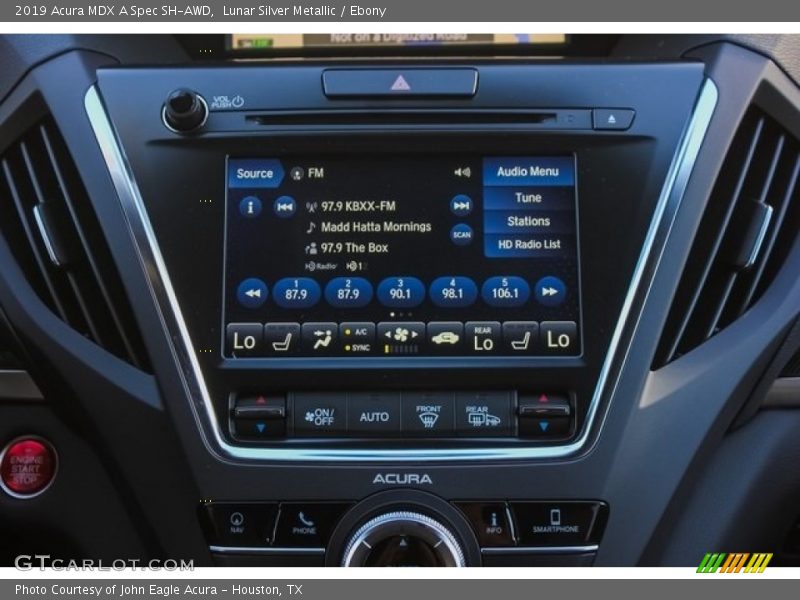This screenshot has height=600, width=800.
Task: Push the AUTO climate button
Action: click(374, 417)
